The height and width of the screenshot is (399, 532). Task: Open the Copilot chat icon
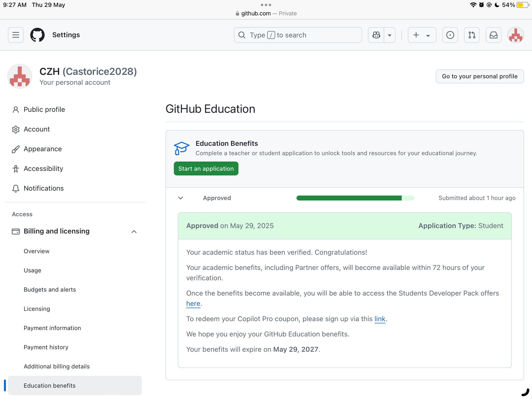click(x=376, y=35)
